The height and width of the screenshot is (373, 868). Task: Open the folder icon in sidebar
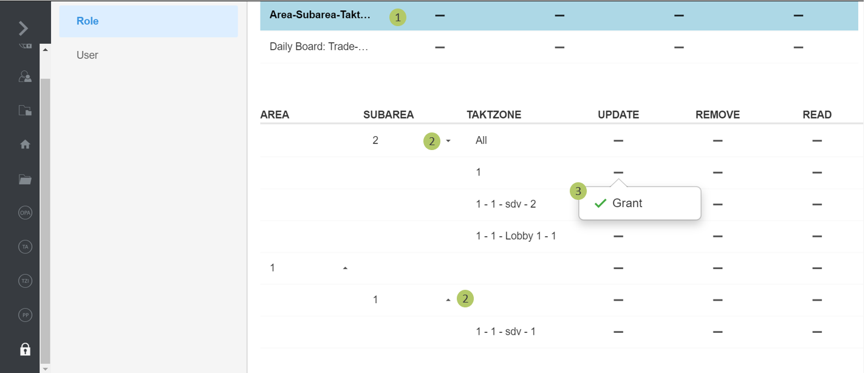25,179
